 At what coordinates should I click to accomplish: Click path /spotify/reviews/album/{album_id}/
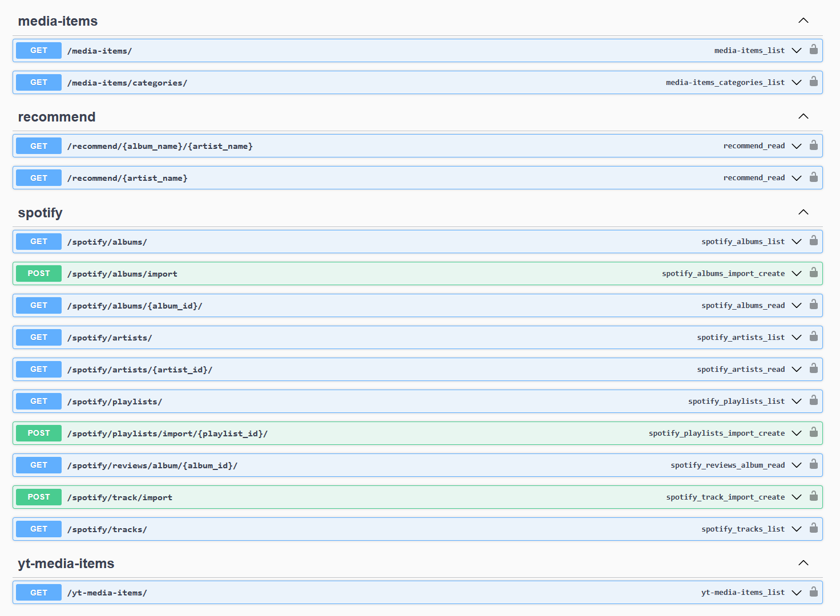coord(152,465)
